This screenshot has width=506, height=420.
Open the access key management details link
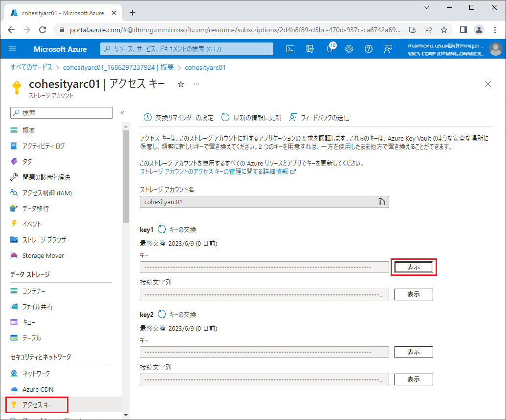tap(218, 171)
